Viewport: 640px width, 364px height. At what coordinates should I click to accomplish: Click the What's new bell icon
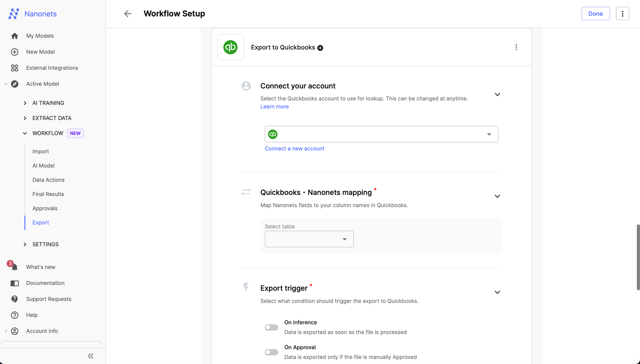14,267
